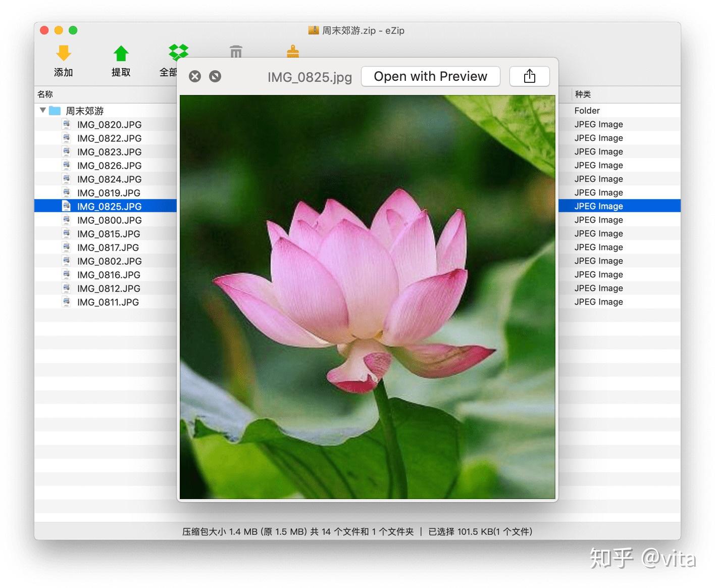The width and height of the screenshot is (715, 588).
Task: Click JPEG Image kind in IMG_0820.JPG row
Action: click(598, 124)
